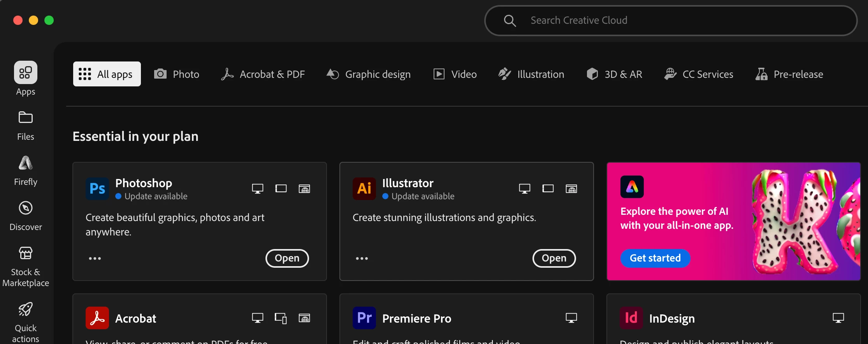The image size is (868, 344).
Task: Switch to the Illustration tab
Action: click(x=531, y=74)
